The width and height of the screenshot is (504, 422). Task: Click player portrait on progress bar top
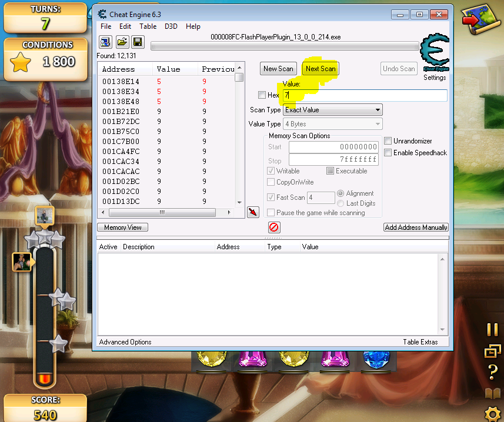point(44,216)
